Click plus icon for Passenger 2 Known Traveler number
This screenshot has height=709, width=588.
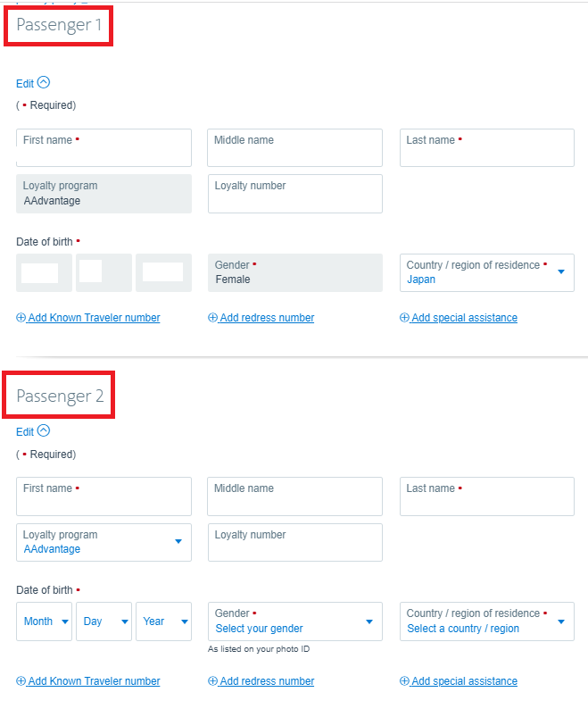(x=21, y=680)
